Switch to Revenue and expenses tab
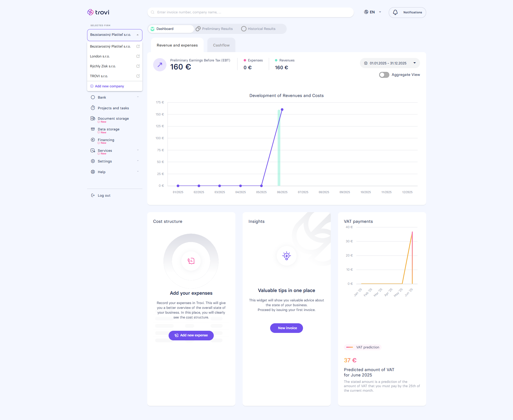513x420 pixels. coord(177,45)
